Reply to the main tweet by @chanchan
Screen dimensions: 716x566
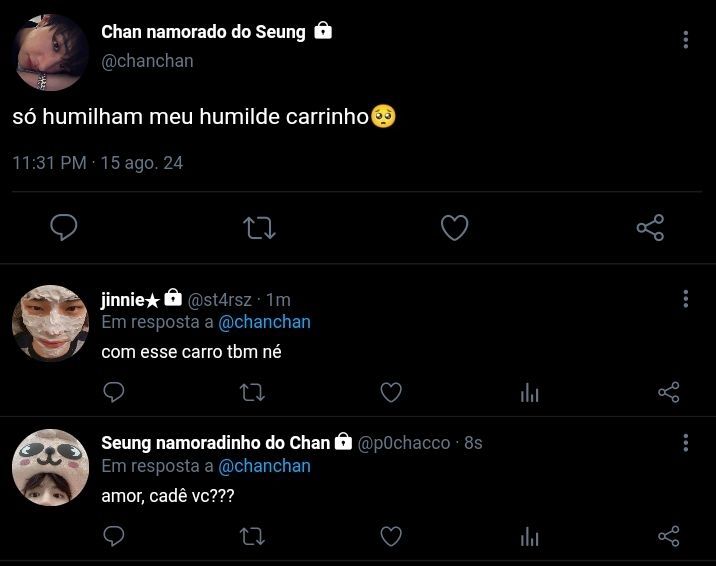pos(64,227)
